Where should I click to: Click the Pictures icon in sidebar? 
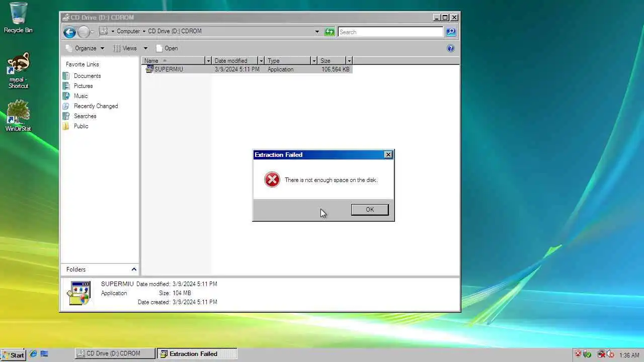coord(66,86)
